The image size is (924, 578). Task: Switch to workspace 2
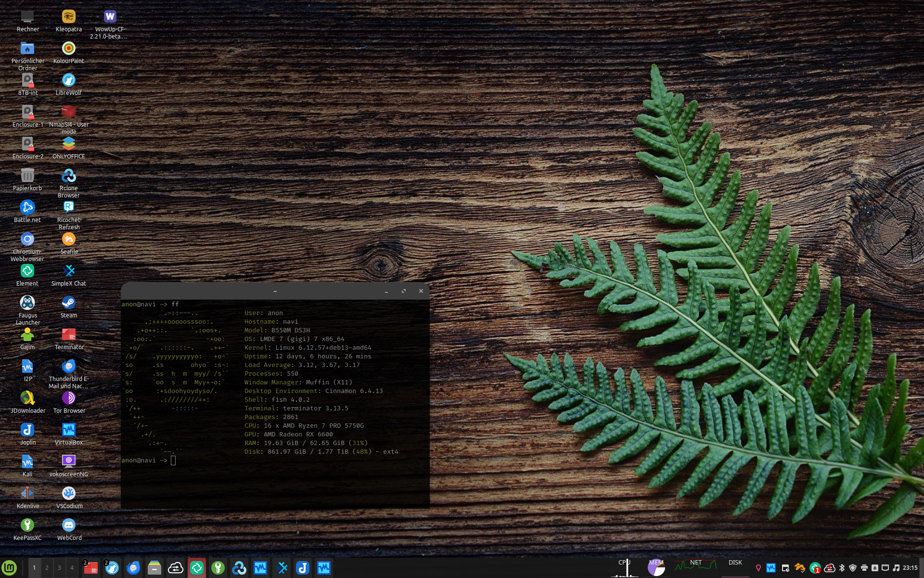click(x=47, y=568)
